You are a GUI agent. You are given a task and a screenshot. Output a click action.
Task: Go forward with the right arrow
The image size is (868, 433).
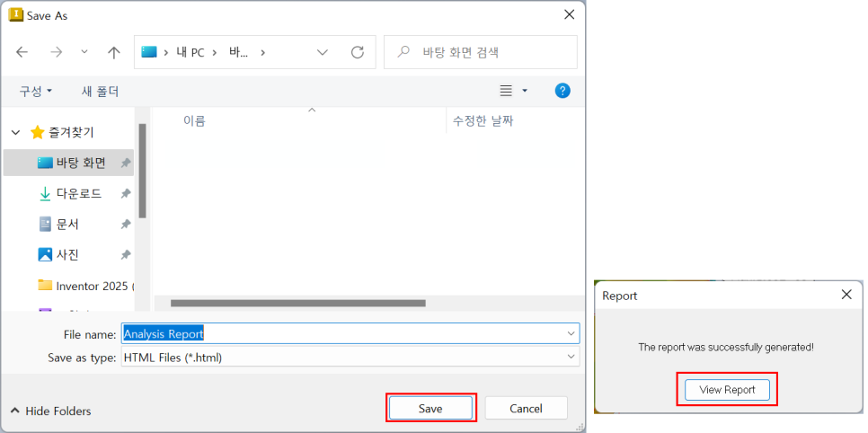point(56,52)
